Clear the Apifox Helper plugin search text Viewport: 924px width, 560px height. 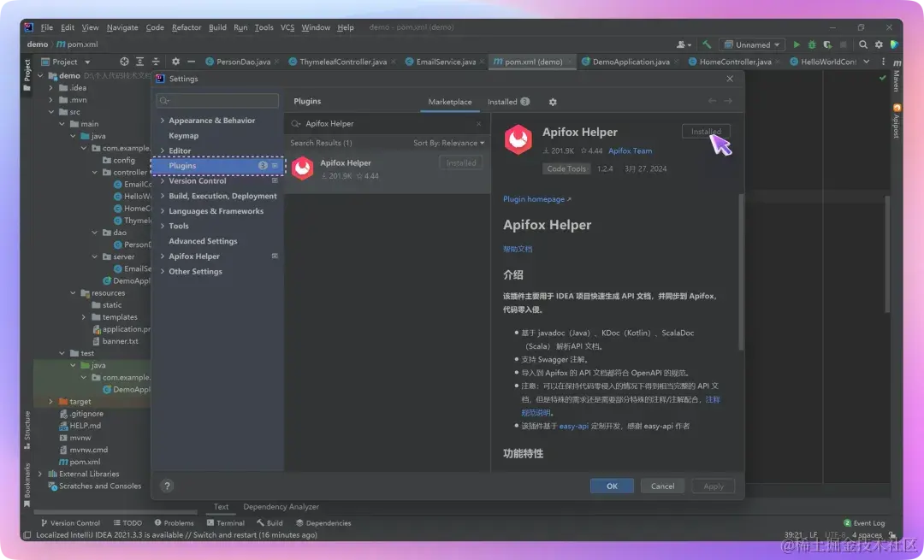(x=478, y=124)
